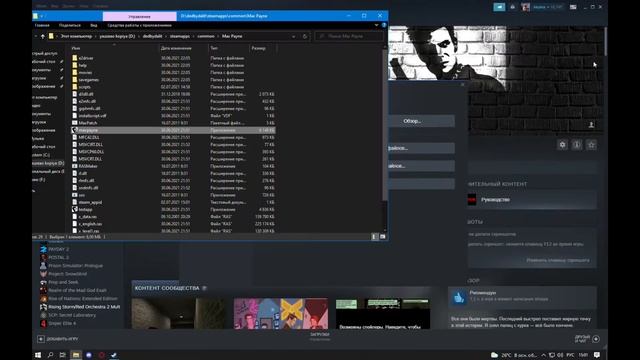
Task: Open Task View on taskbar
Action: point(62,355)
